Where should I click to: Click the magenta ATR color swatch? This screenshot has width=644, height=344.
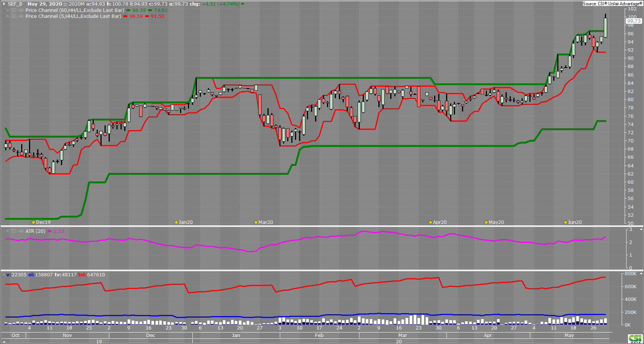(49, 231)
